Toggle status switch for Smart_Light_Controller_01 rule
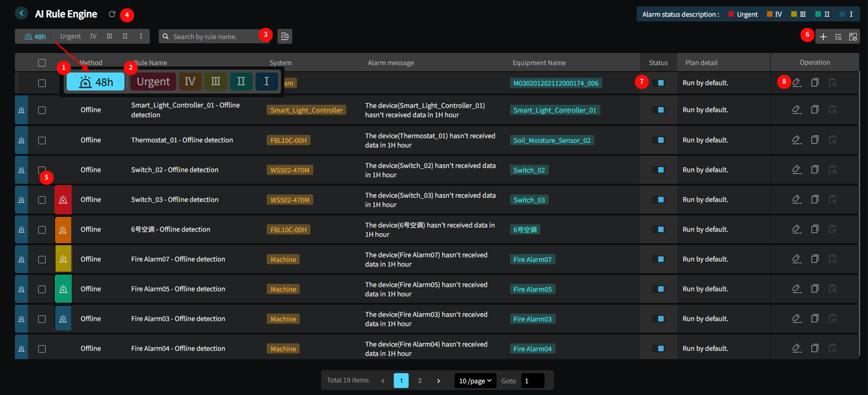 [658, 110]
